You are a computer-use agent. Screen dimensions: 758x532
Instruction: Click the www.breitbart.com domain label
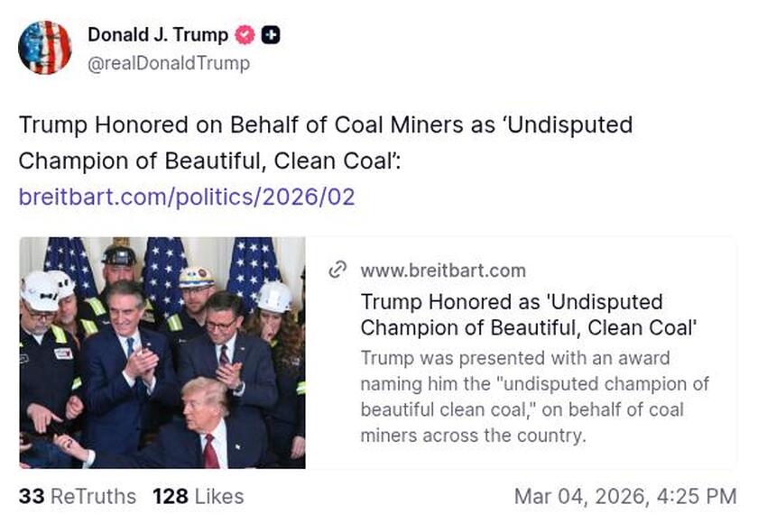(x=442, y=271)
